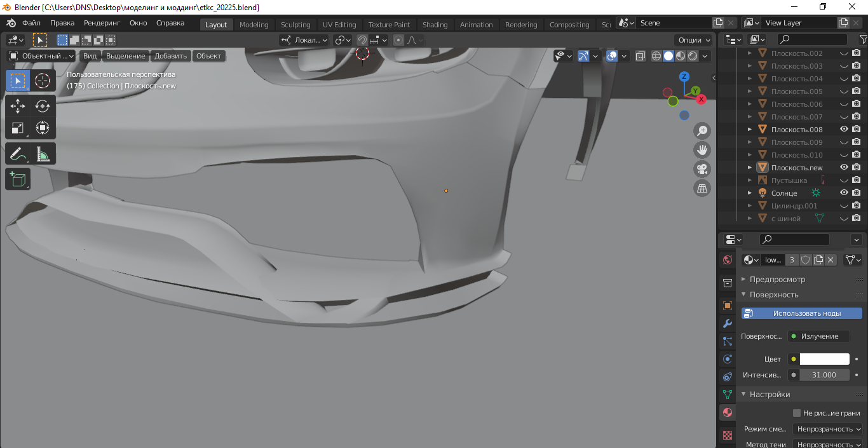The width and height of the screenshot is (868, 448).
Task: Select the Rotate tool
Action: click(43, 106)
